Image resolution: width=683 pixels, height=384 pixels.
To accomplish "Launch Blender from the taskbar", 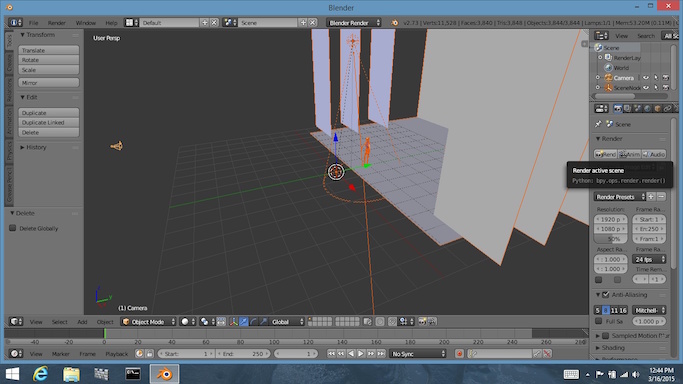I will (164, 374).
